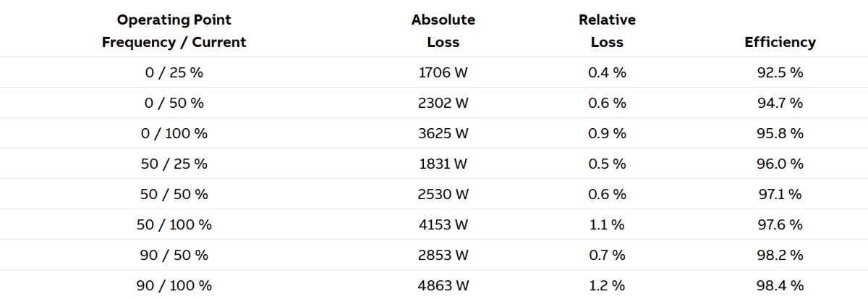
Task: Select the 1.1 % relative loss cell
Action: (607, 224)
